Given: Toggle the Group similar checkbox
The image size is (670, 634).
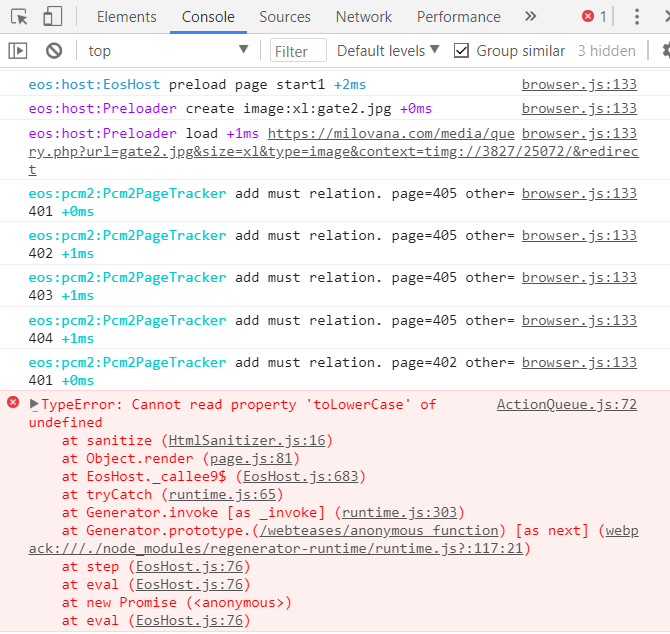Looking at the screenshot, I should (x=461, y=51).
